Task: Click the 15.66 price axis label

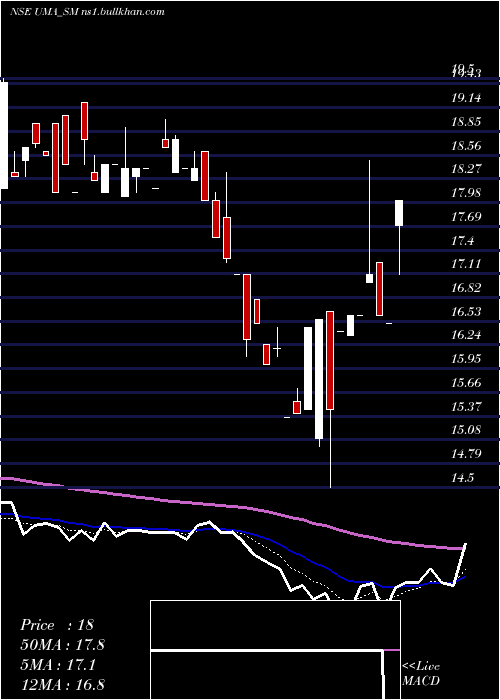Action: (466, 383)
